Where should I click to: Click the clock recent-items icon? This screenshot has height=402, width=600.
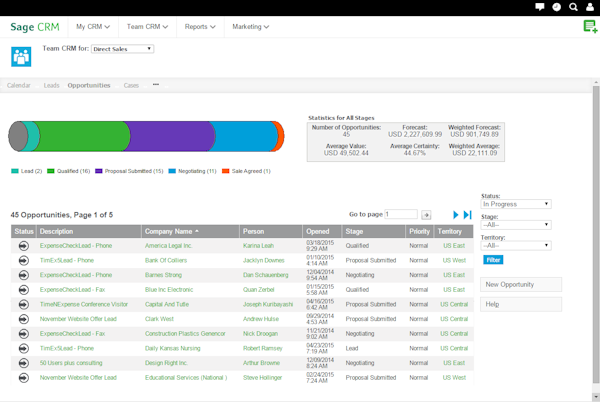[x=557, y=7]
